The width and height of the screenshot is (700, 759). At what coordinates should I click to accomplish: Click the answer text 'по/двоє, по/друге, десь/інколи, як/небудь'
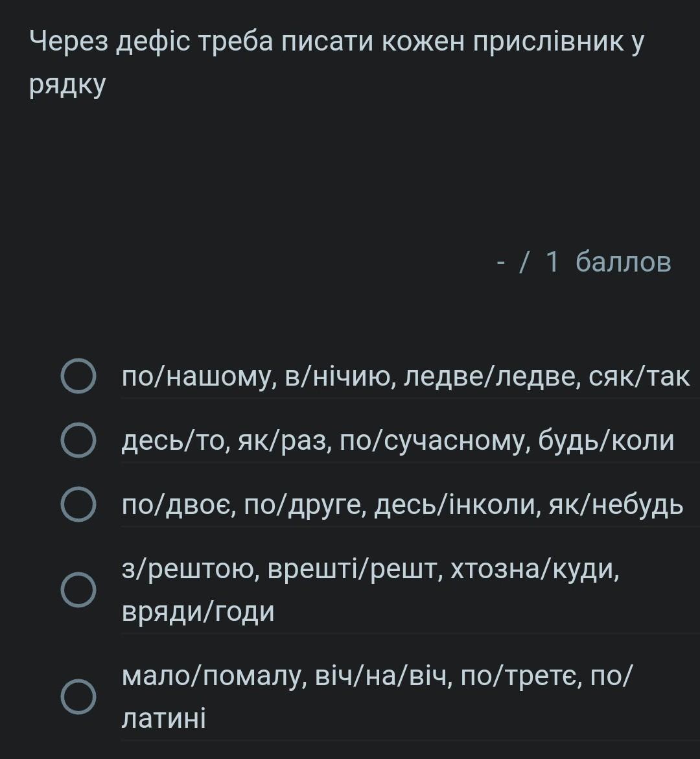tap(402, 505)
